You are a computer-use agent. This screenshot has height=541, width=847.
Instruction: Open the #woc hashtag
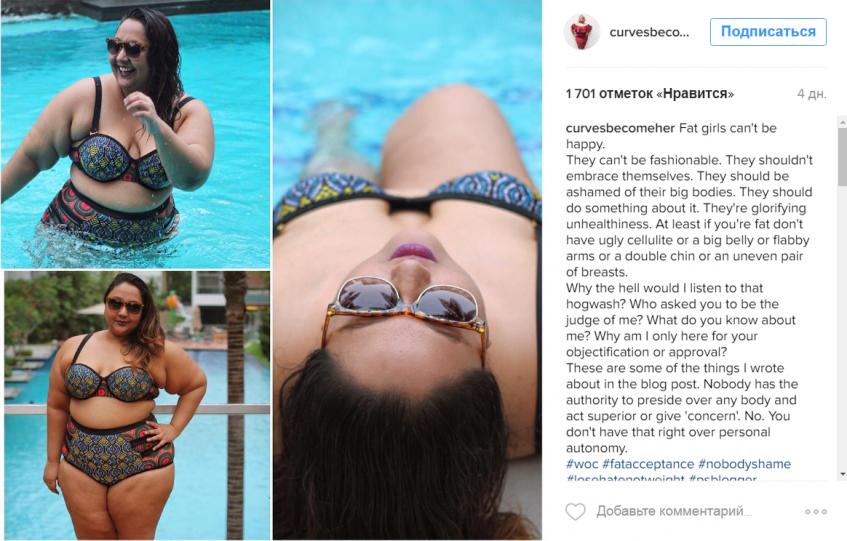pyautogui.click(x=582, y=464)
